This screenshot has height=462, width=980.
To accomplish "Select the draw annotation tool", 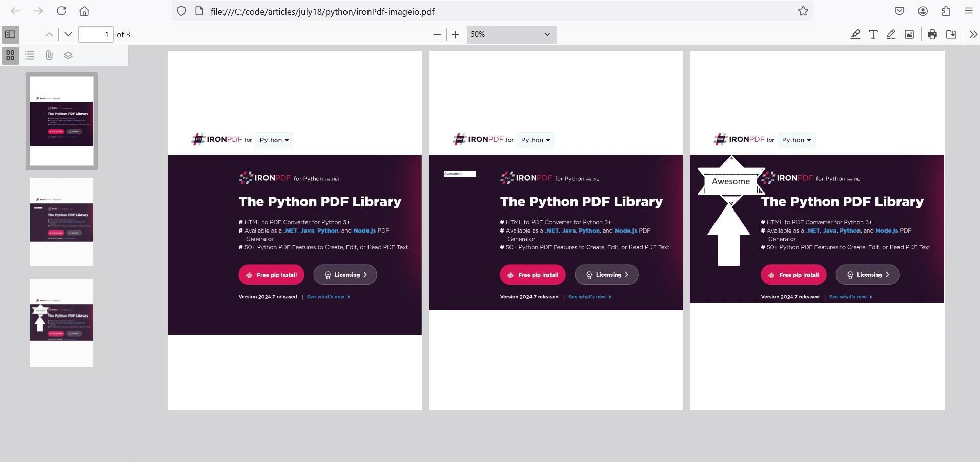I will click(x=891, y=34).
